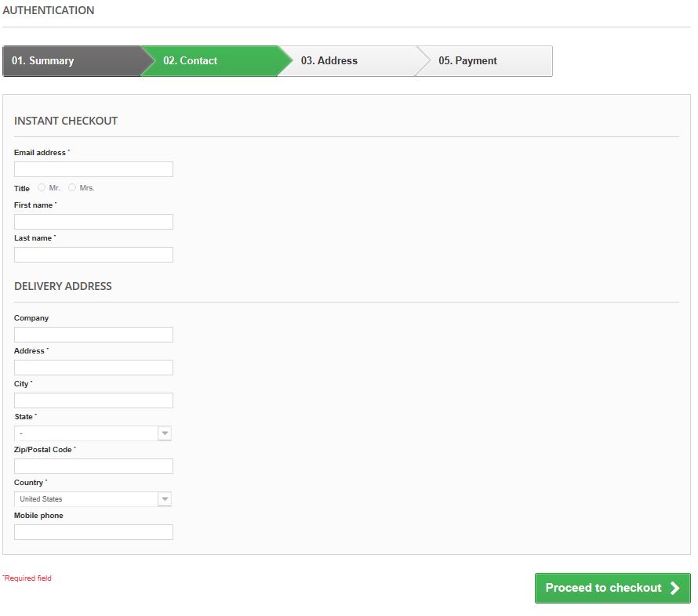Go to the 01. Summary step

click(x=72, y=61)
